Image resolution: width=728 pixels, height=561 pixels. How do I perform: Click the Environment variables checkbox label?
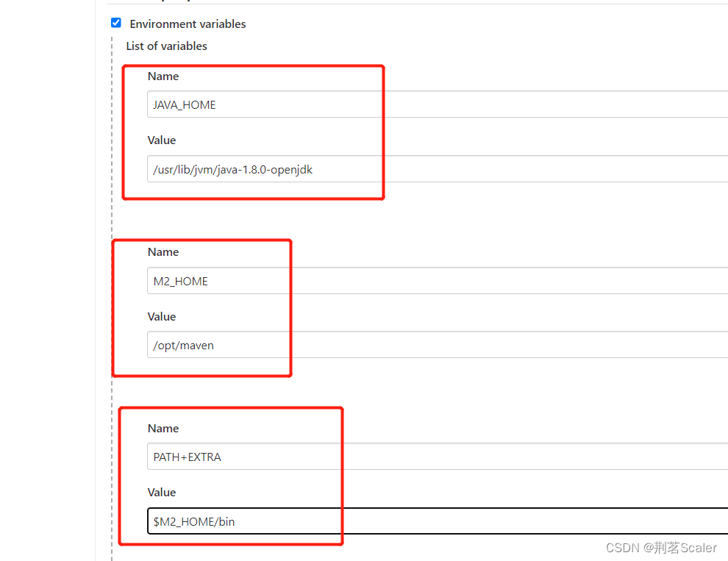[x=188, y=24]
